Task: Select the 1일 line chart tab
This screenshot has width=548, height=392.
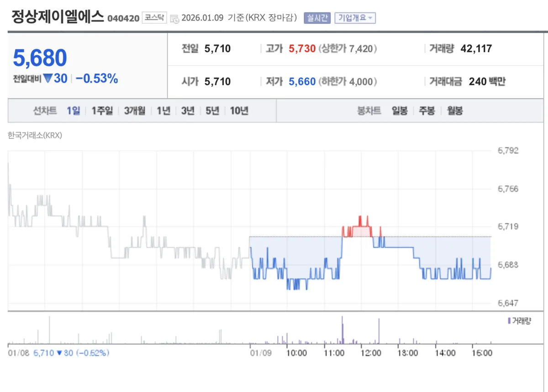Action: (73, 111)
